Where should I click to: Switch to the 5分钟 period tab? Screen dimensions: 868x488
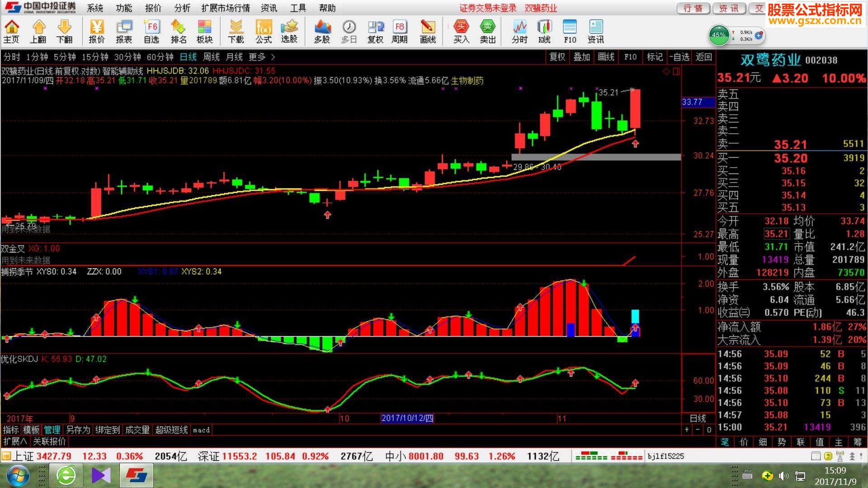(x=65, y=57)
